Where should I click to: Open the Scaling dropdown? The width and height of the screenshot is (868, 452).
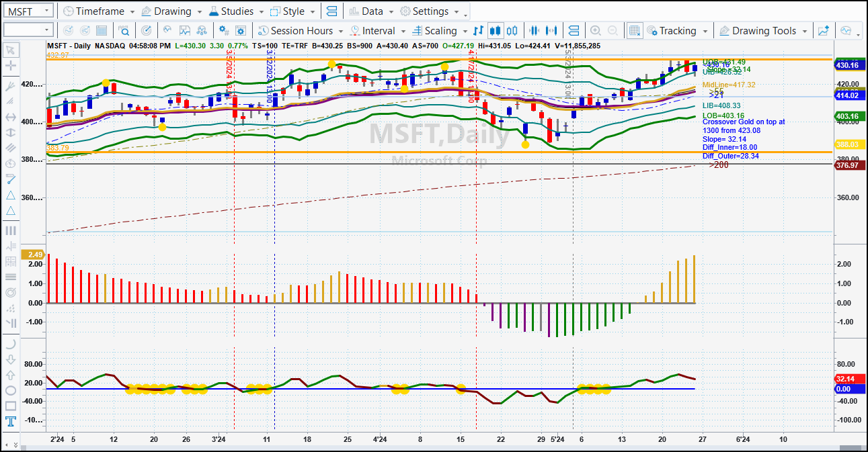440,30
